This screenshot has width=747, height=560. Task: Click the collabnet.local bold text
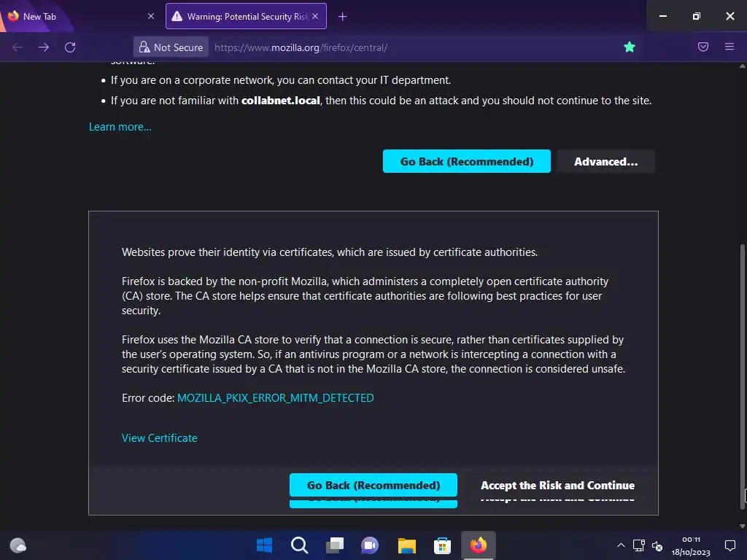(281, 101)
